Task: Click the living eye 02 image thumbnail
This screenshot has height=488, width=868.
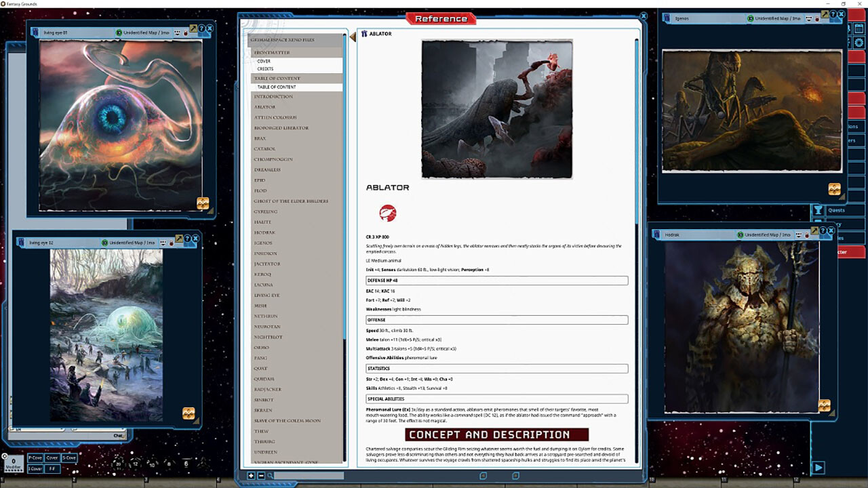Action: click(x=105, y=335)
